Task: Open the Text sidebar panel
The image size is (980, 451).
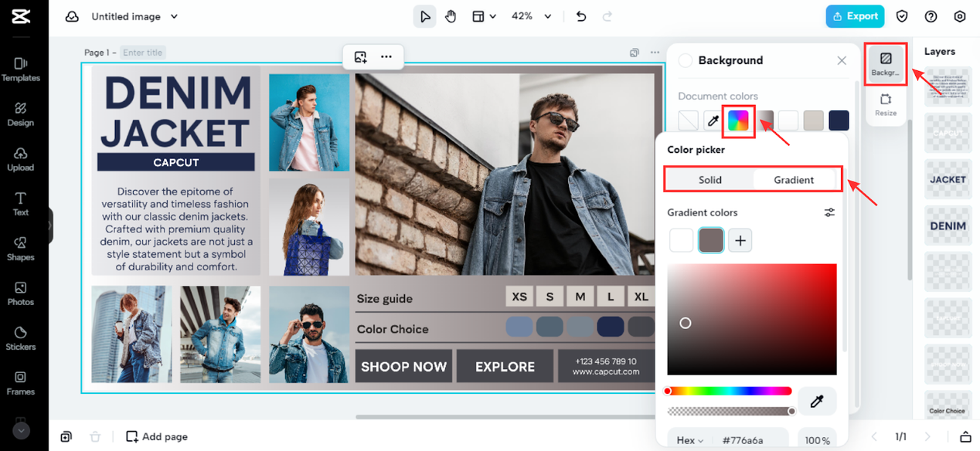Action: (x=21, y=204)
